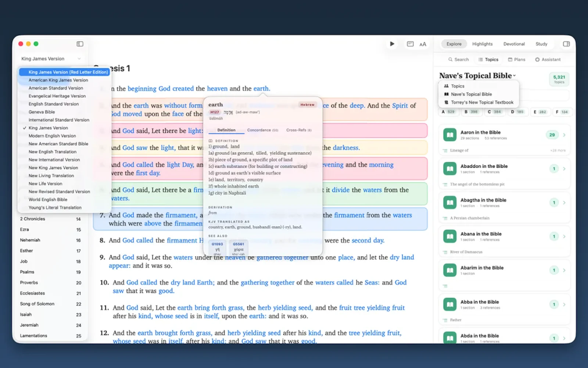
Task: Toggle the right sidebar panel icon
Action: pos(566,44)
